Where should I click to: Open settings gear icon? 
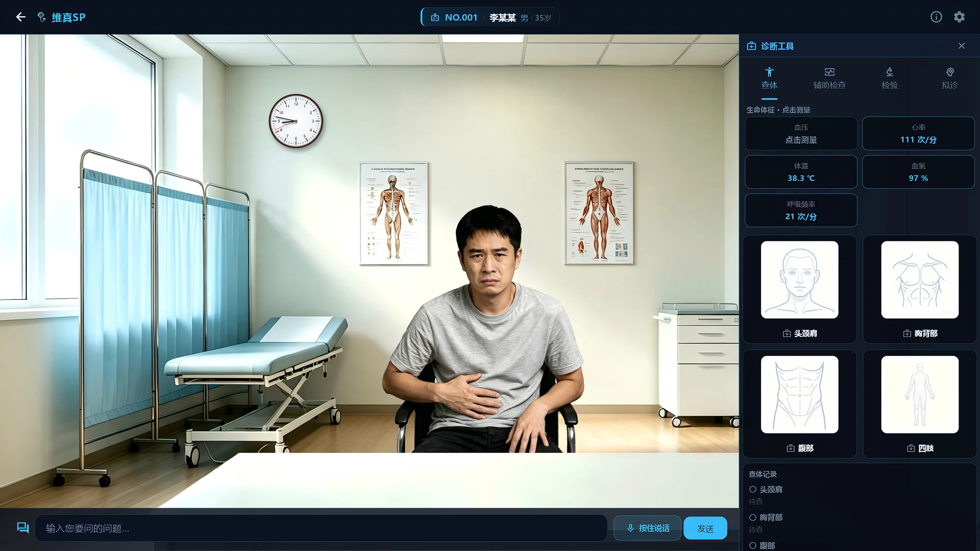click(959, 17)
